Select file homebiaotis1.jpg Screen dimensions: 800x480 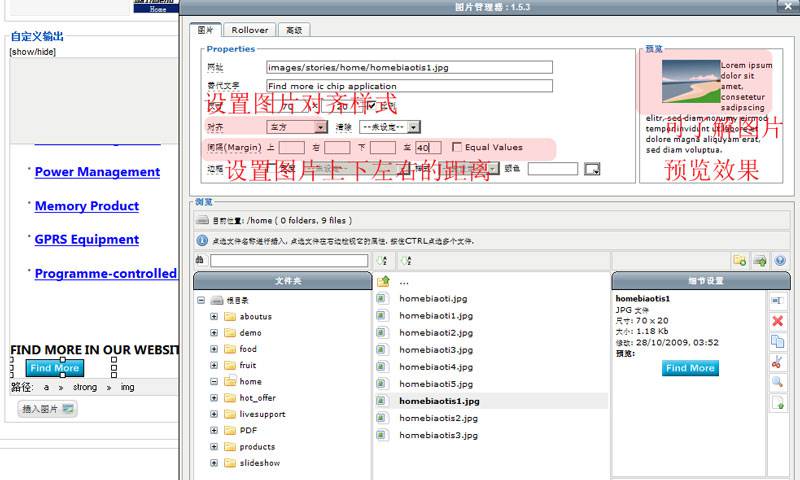[439, 401]
